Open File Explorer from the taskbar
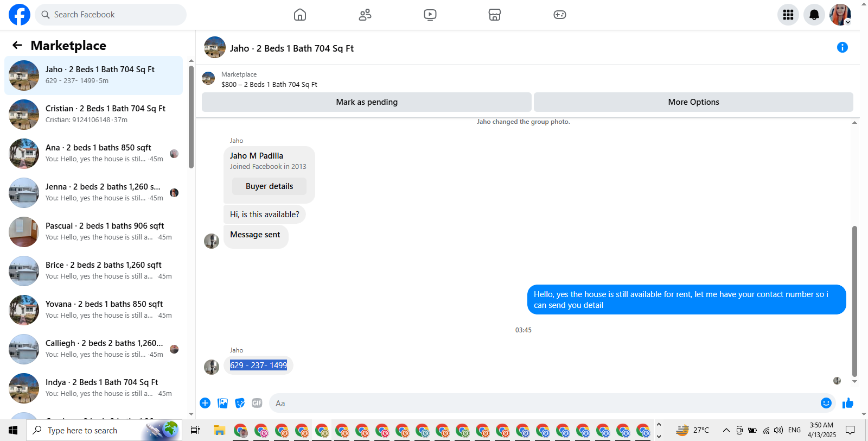868x441 pixels. (219, 430)
